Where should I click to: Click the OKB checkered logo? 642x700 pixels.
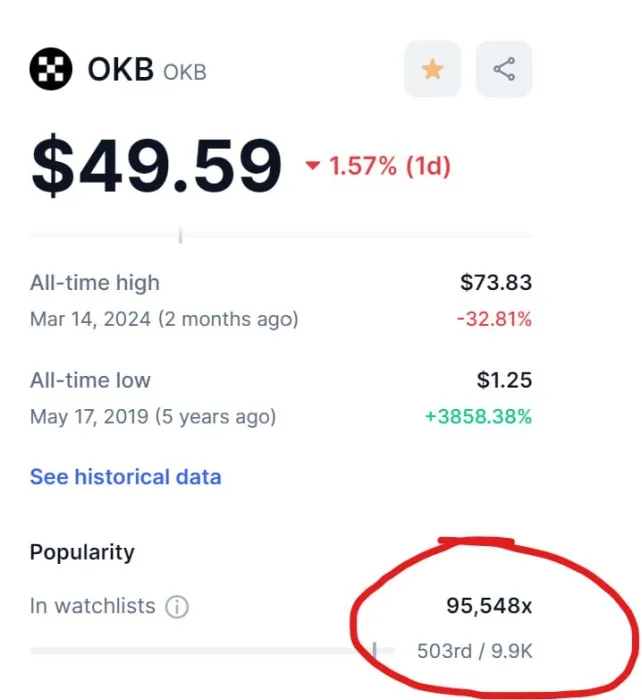point(51,69)
